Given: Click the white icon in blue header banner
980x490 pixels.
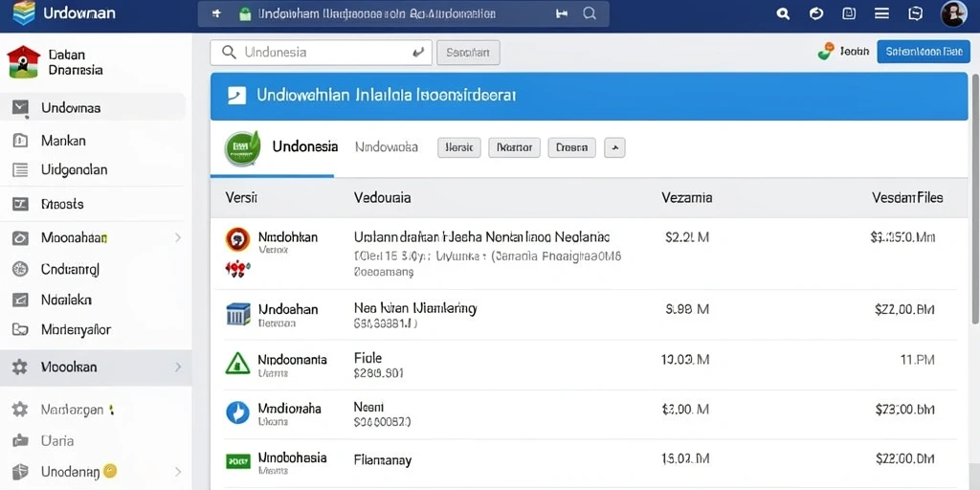Looking at the screenshot, I should tap(237, 95).
